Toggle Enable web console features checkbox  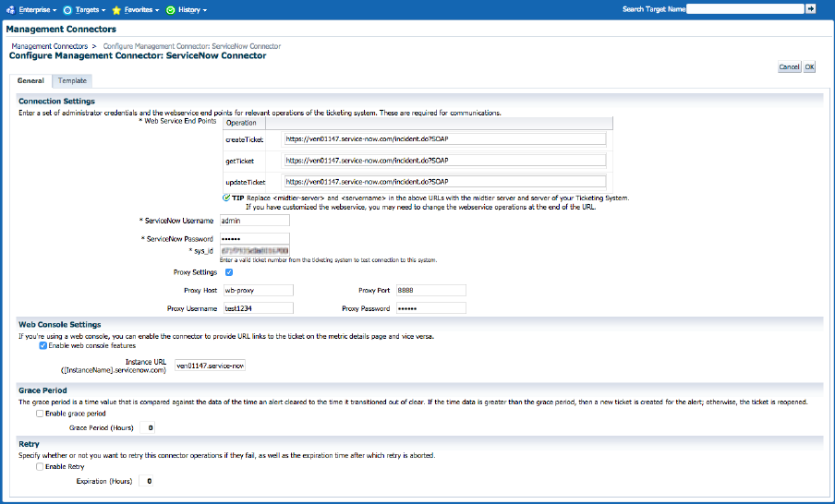click(x=43, y=346)
